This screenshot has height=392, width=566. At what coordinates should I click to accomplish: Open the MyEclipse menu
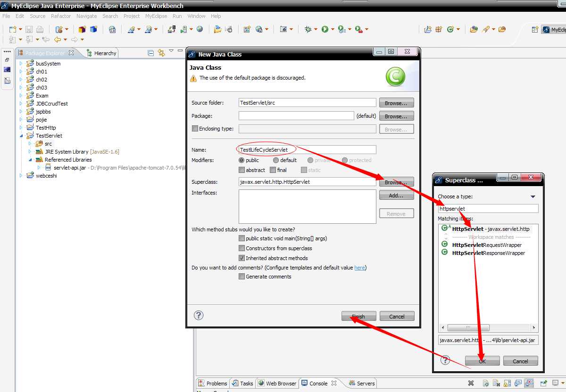[156, 16]
